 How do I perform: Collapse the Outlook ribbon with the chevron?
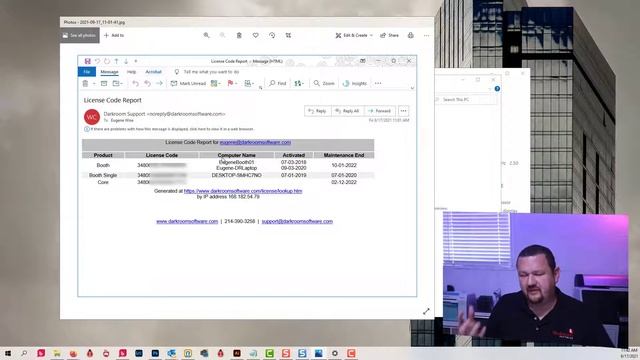(x=412, y=88)
